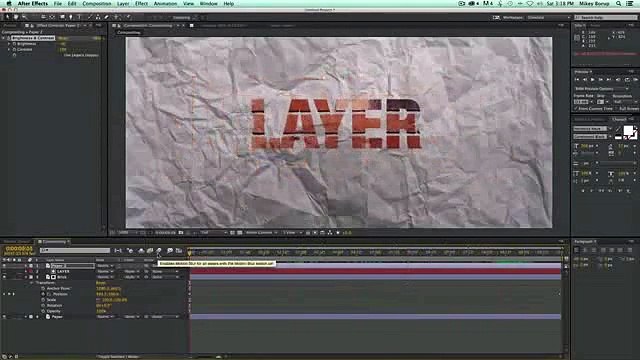The height and width of the screenshot is (360, 640).
Task: Hide the Brick layer
Action: (4, 277)
